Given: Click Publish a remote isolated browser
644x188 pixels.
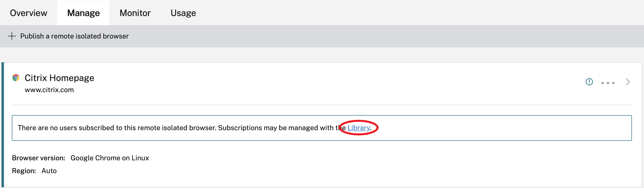Looking at the screenshot, I should point(74,36).
